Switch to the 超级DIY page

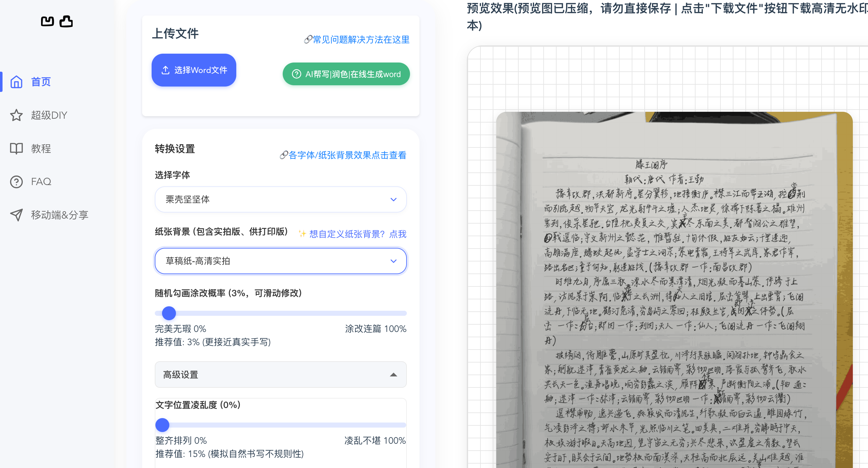tap(49, 115)
